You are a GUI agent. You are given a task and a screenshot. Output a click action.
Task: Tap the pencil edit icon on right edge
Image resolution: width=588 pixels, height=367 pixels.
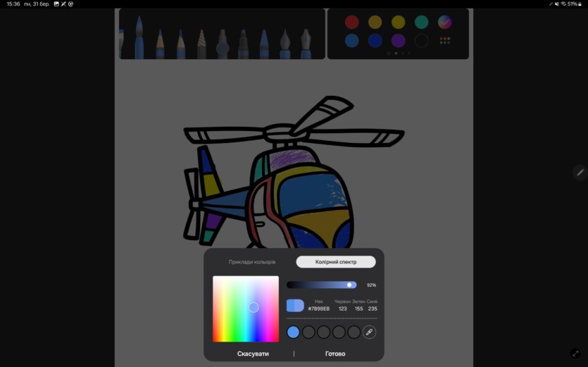coord(580,172)
